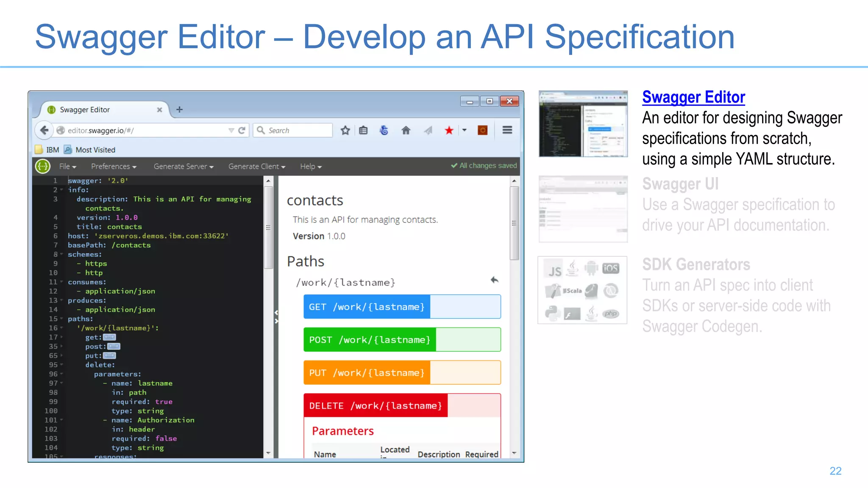Close the Swagger Editor tab
This screenshot has height=488, width=868.
(159, 110)
